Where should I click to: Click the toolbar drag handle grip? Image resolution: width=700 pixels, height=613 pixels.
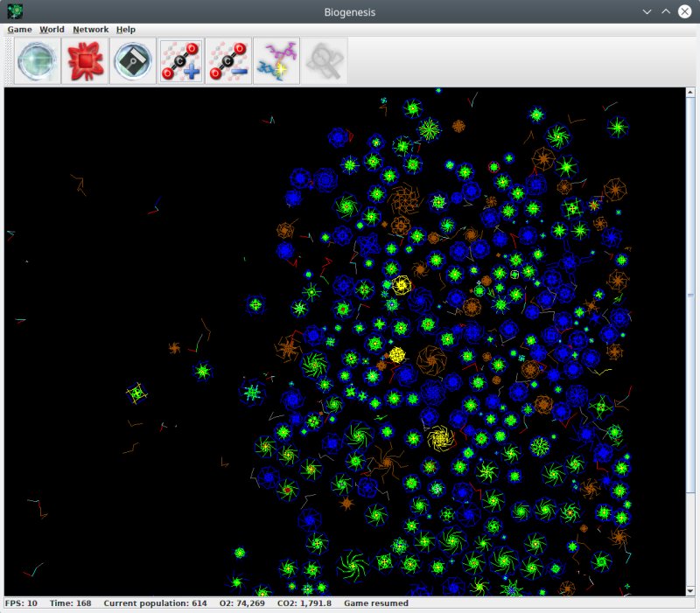[9, 61]
